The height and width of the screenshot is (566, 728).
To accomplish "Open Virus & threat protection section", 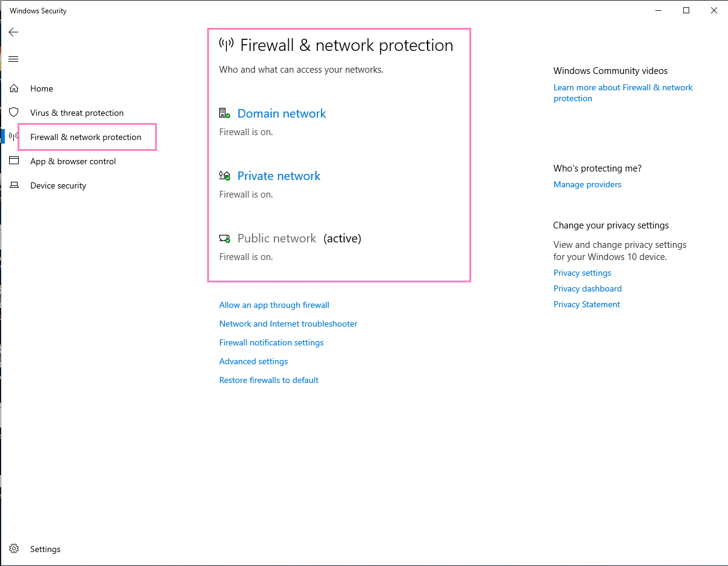I will [x=77, y=113].
